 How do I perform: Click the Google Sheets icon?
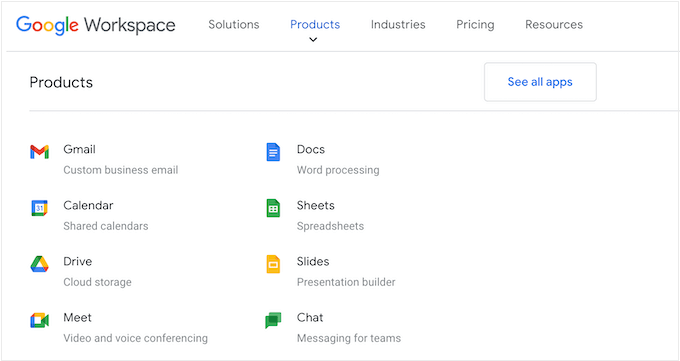point(273,208)
